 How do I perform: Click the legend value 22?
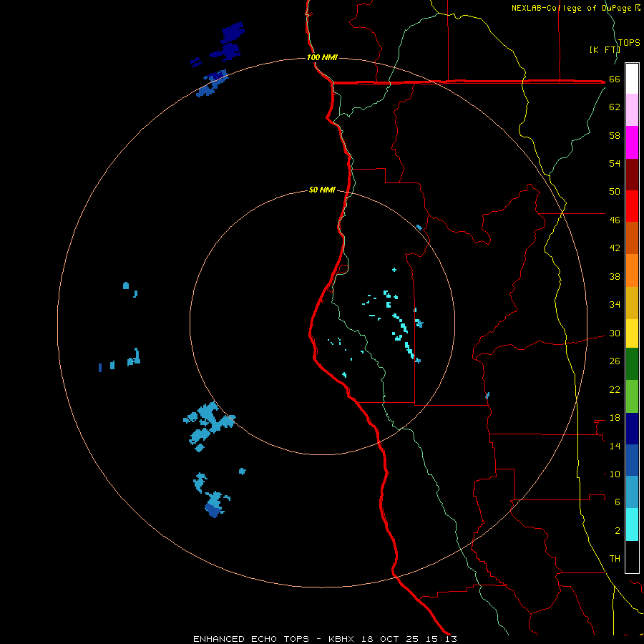pos(615,389)
